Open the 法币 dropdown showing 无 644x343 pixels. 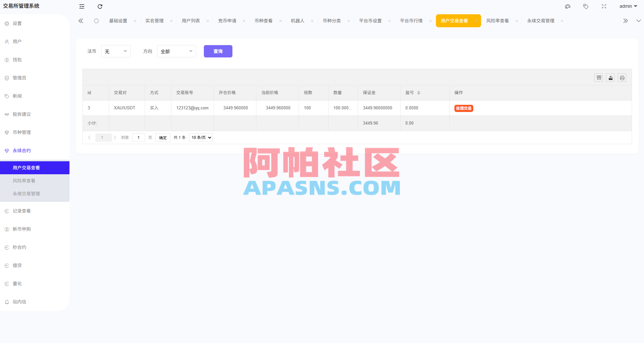[x=116, y=51]
